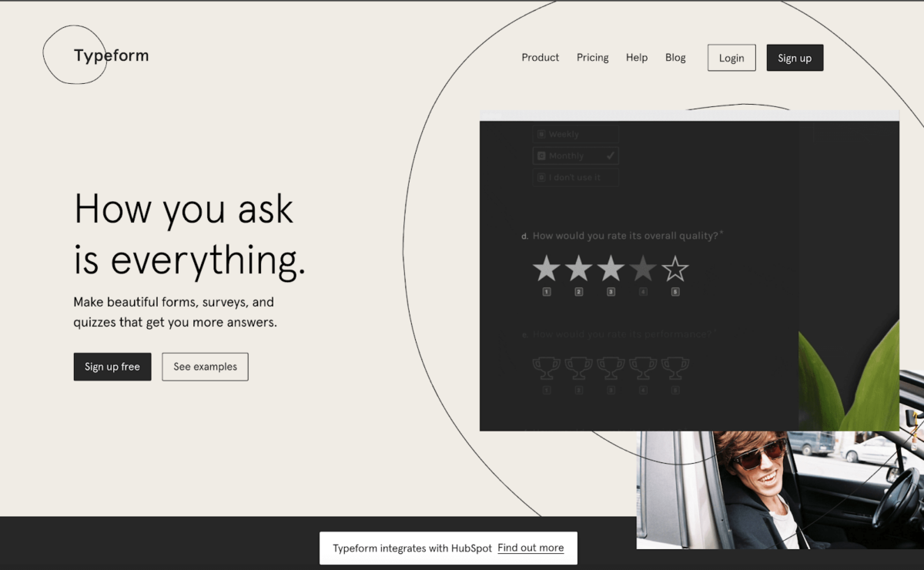Toggle the checked Monthly option
The height and width of the screenshot is (570, 924).
tap(575, 156)
